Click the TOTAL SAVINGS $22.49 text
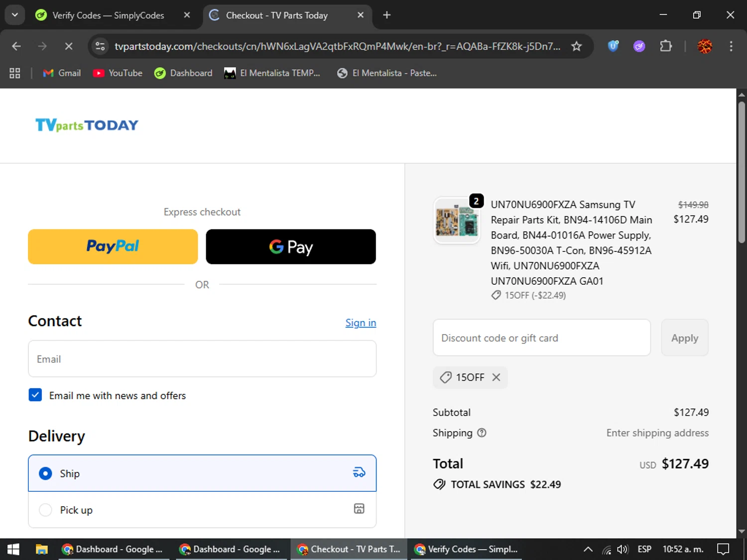The height and width of the screenshot is (560, 747). tap(505, 484)
